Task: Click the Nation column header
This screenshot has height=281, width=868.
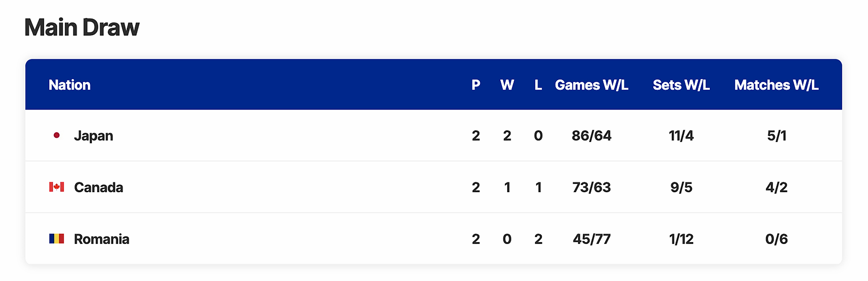Action: tap(70, 85)
